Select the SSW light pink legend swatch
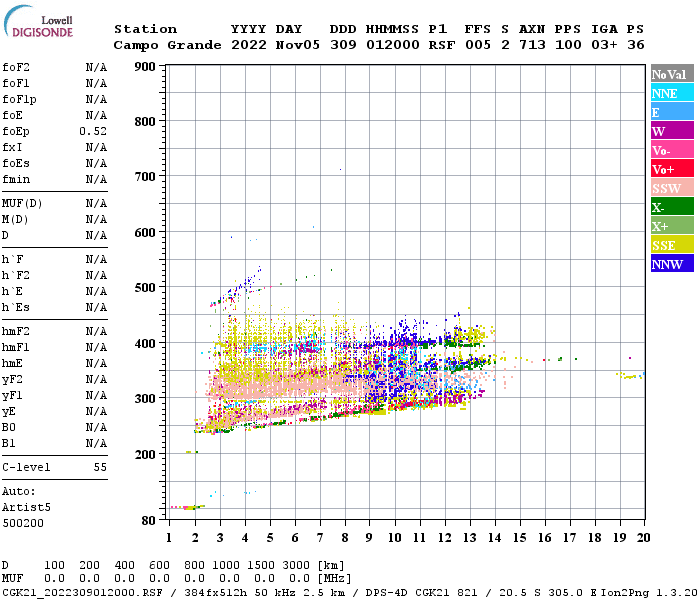Screen dimensions: 700x600 (672, 188)
